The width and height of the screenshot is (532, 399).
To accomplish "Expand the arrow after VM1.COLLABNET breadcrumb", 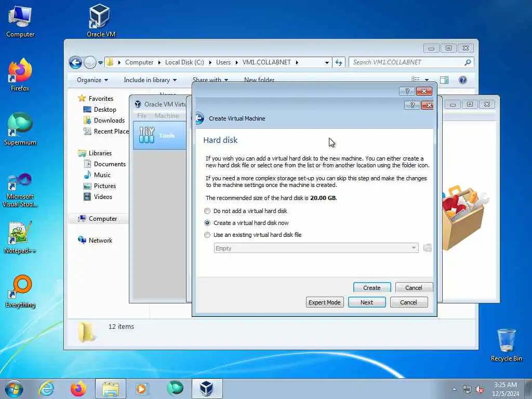I will click(x=297, y=62).
